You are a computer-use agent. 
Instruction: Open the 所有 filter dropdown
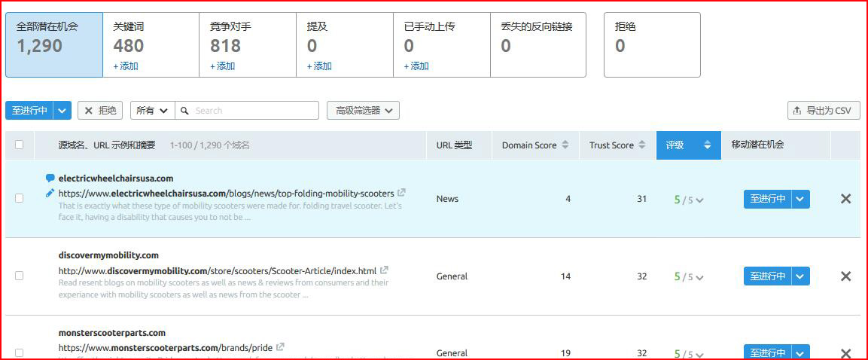(152, 111)
